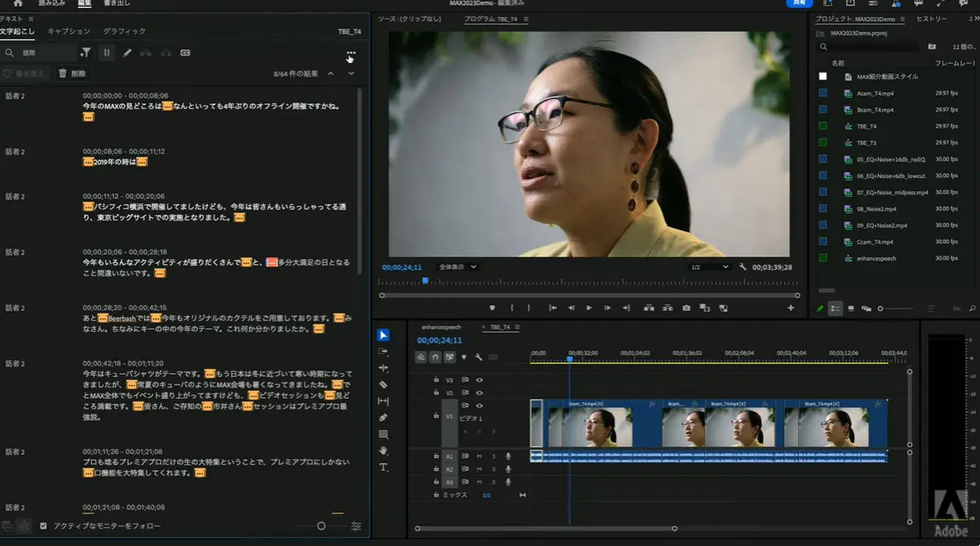Screen dimensions: 980x546
Task: Switch to the Graphics tab
Action: pos(124,32)
